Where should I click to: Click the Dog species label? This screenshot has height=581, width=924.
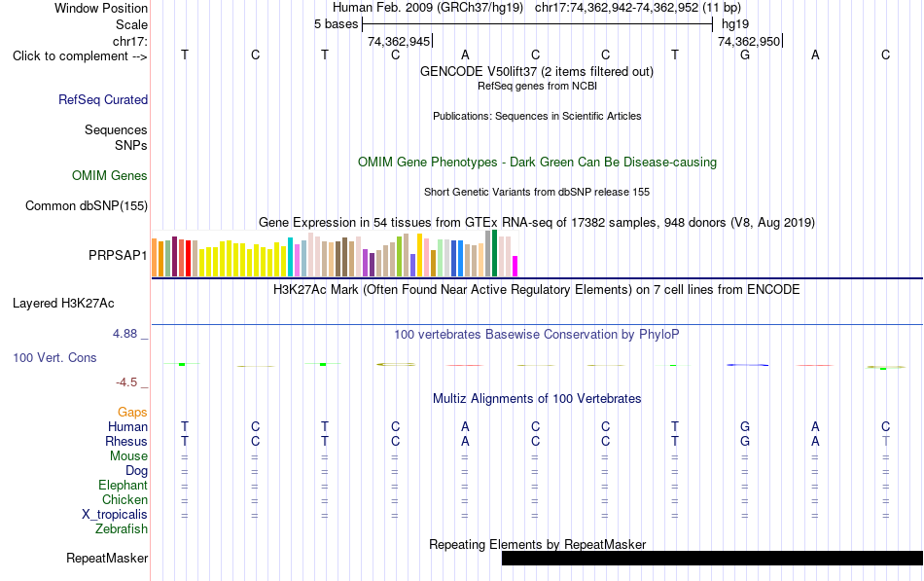(136, 471)
